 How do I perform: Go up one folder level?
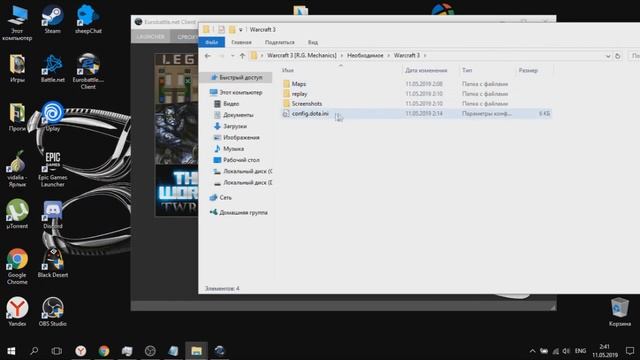(242, 56)
